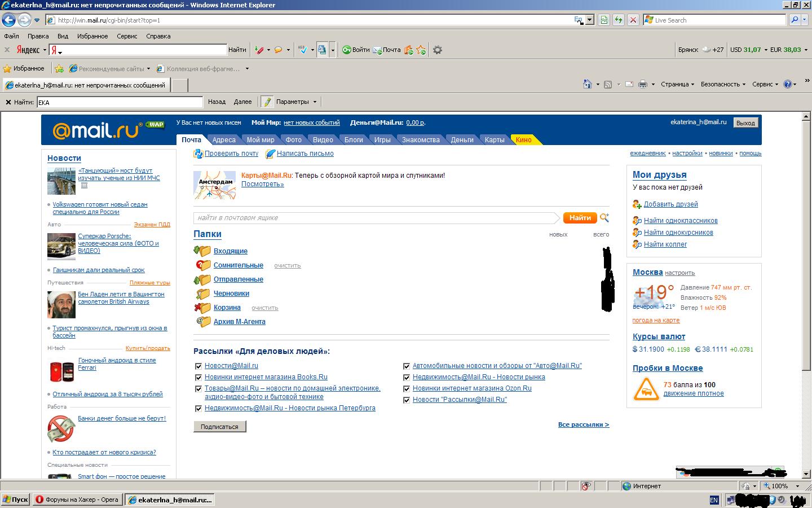Click the browser Back arrow button
Screen dimensions: 812x508
point(8,20)
